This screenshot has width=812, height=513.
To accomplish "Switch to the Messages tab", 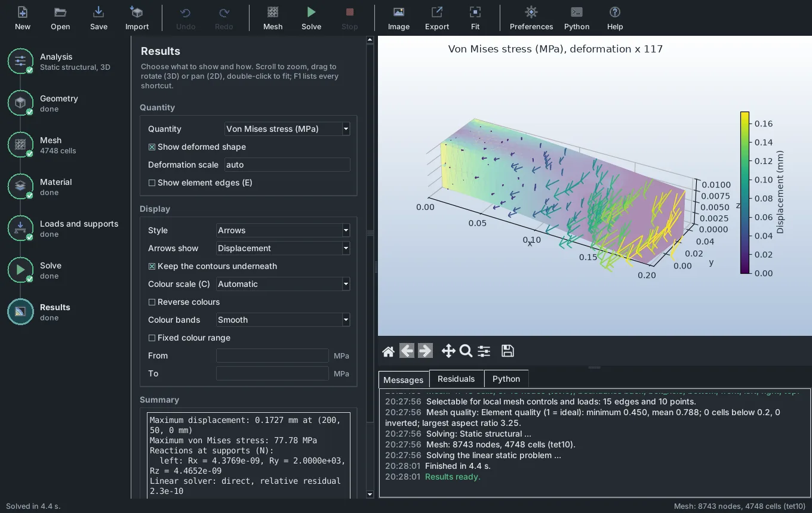I will [404, 380].
